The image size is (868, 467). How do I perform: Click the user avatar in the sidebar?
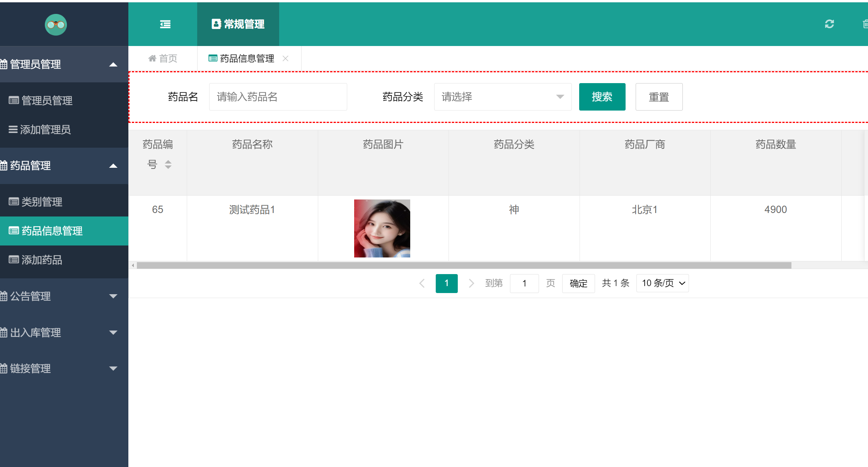coord(56,24)
